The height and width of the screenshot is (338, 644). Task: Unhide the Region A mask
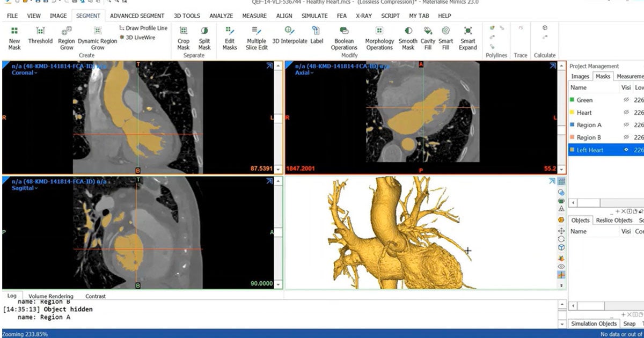coord(626,124)
